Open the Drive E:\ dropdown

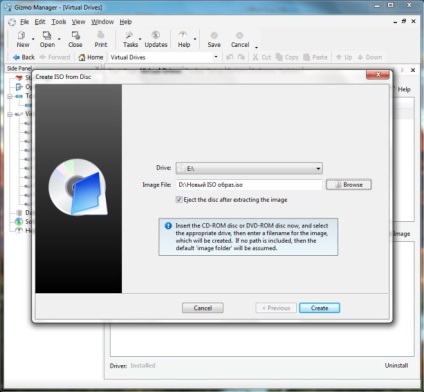pyautogui.click(x=249, y=168)
